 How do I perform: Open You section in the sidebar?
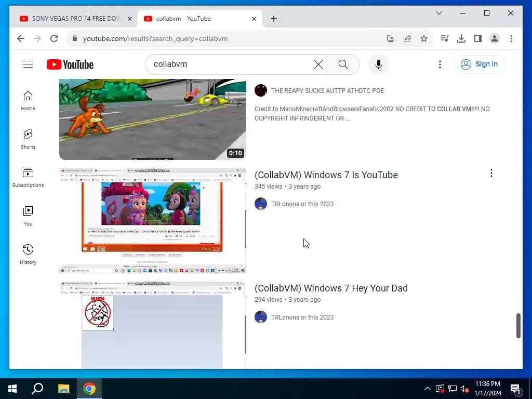[x=28, y=216]
